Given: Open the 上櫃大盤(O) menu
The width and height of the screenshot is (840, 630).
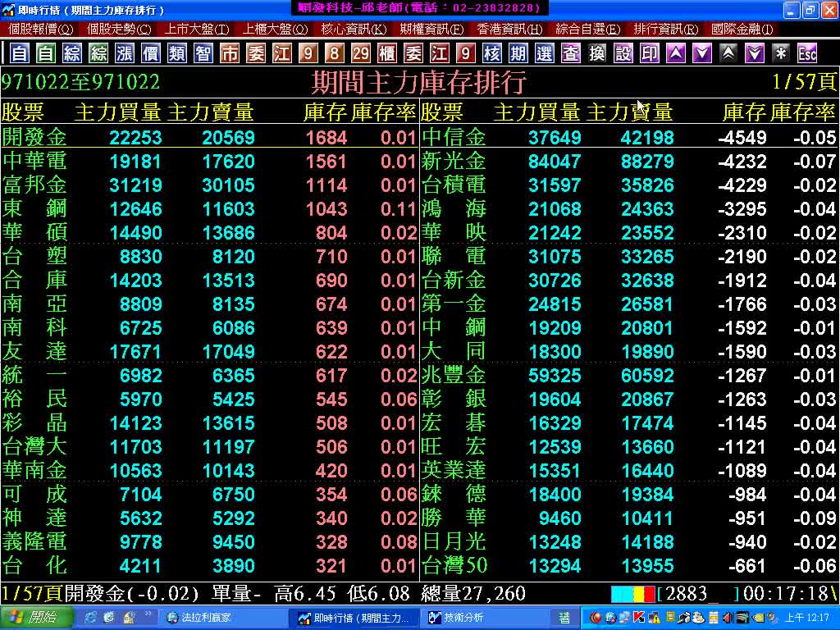Looking at the screenshot, I should pyautogui.click(x=275, y=29).
